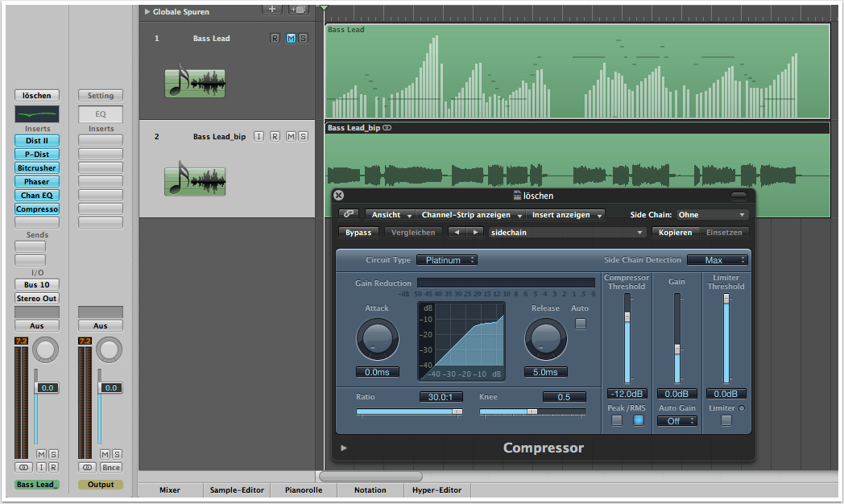Viewport: 844px width, 504px height.
Task: Switch to the Pianorolle tab
Action: click(304, 490)
